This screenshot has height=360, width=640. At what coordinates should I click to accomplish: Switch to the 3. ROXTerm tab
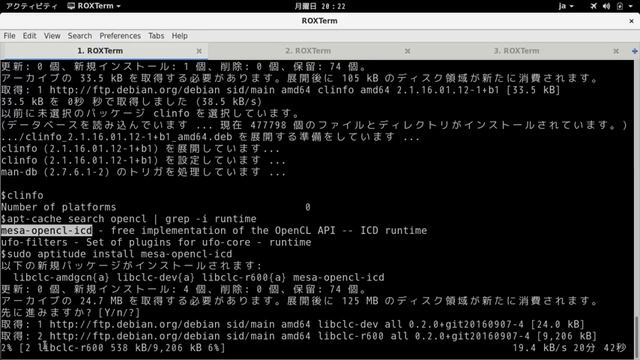tap(516, 51)
